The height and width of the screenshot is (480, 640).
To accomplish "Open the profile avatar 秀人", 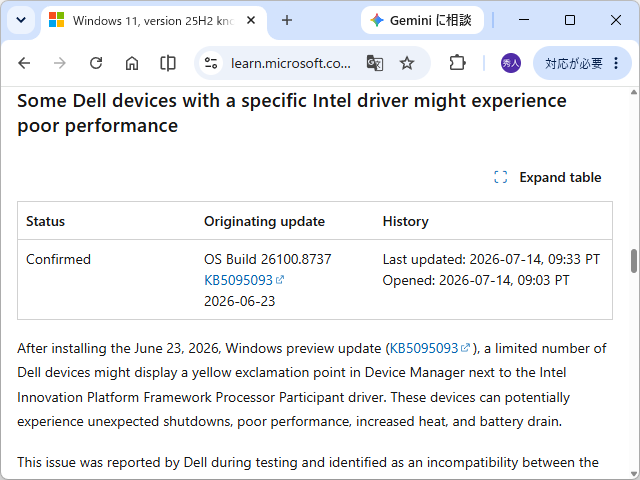I will 511,63.
